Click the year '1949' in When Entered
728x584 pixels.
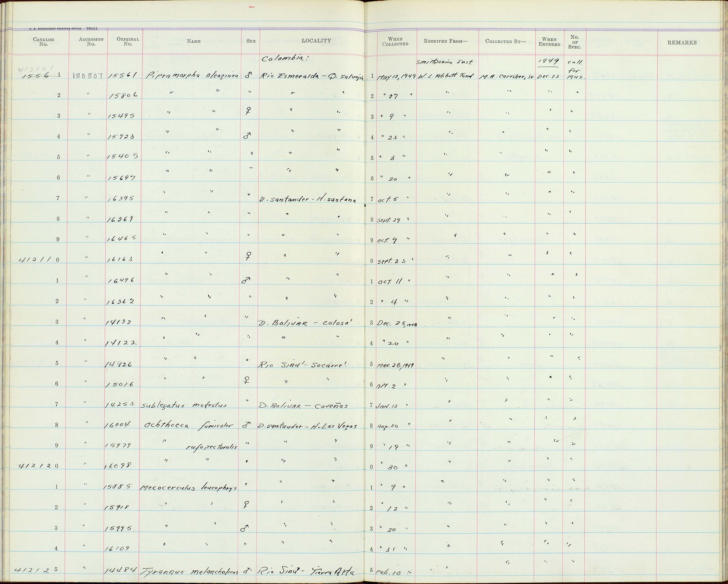(x=549, y=61)
